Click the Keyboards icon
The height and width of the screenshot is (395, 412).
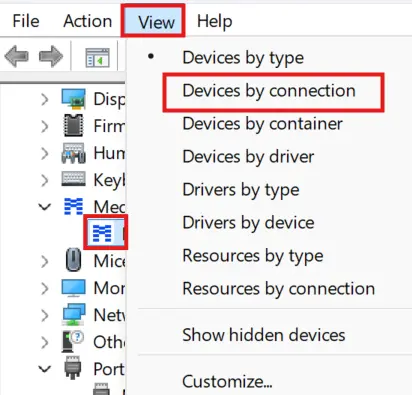[73, 179]
